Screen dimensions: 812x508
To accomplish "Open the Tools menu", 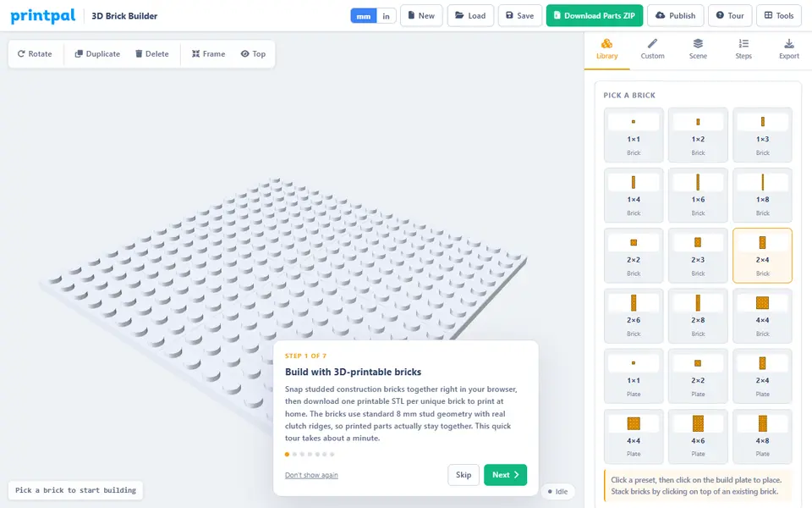I will [779, 15].
